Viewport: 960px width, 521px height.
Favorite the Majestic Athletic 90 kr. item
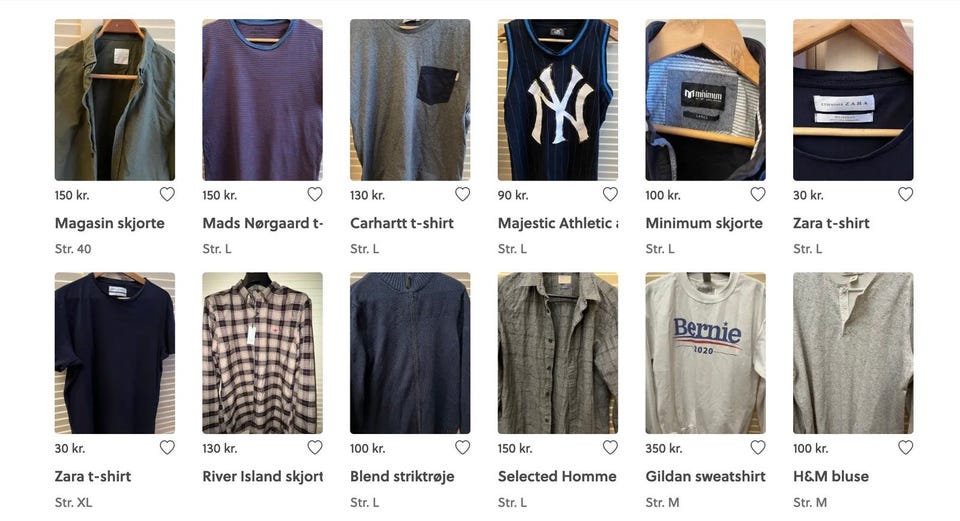(x=610, y=194)
